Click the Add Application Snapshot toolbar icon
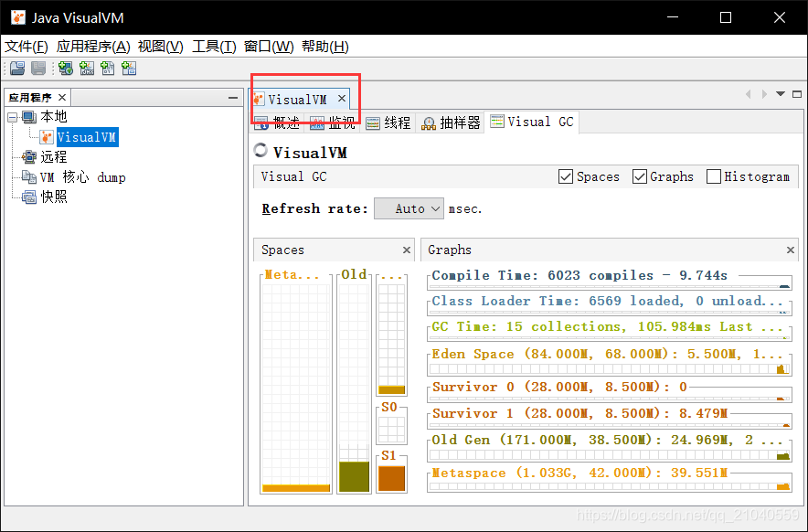Viewport: 808px width, 532px height. (x=129, y=68)
